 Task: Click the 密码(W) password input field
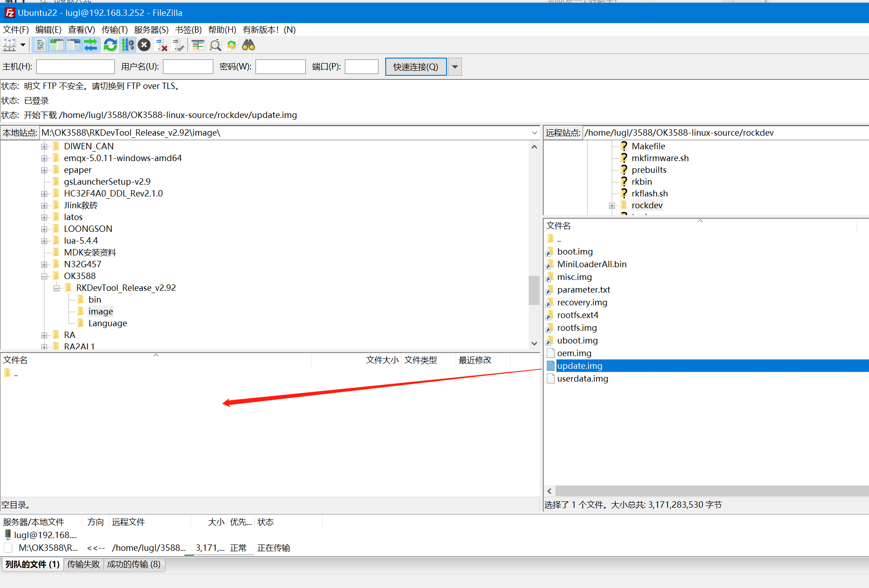[280, 67]
